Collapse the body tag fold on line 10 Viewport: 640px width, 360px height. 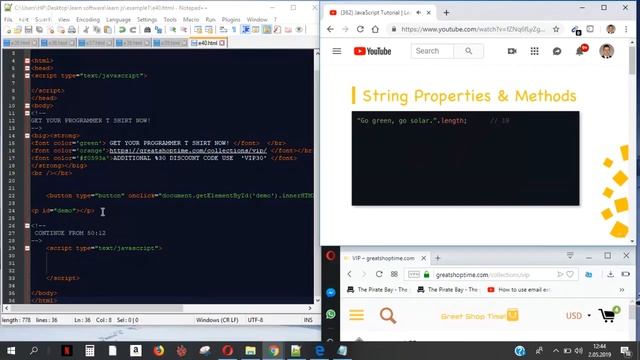27,106
